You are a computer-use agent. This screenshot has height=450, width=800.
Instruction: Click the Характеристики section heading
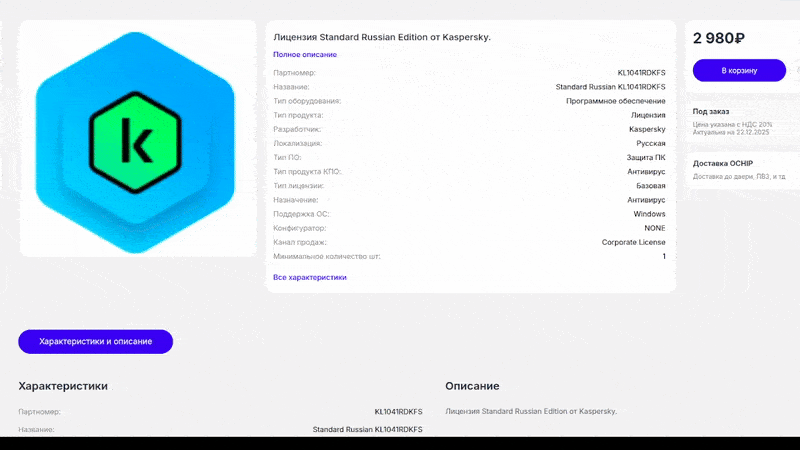(x=63, y=386)
